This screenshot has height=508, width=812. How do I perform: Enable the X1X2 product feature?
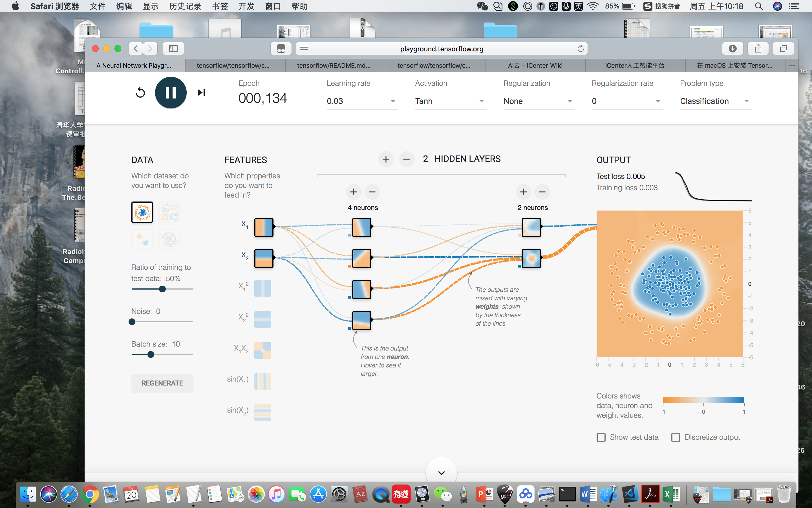pos(263,350)
